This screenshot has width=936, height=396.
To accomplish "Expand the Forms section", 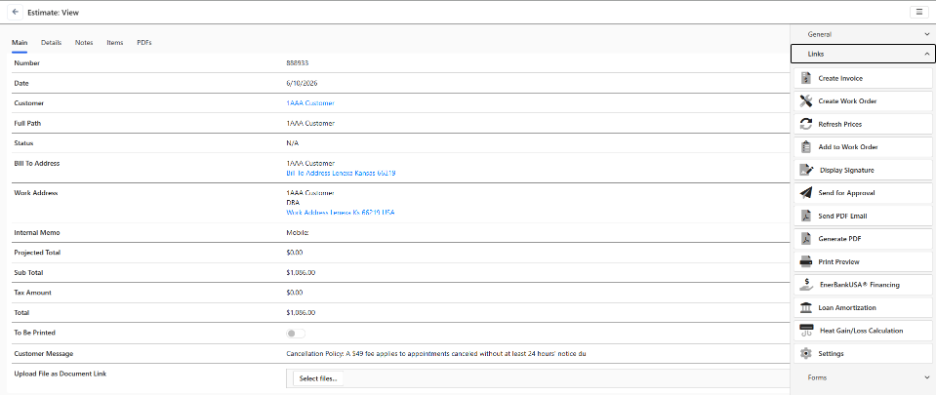I will click(x=863, y=377).
